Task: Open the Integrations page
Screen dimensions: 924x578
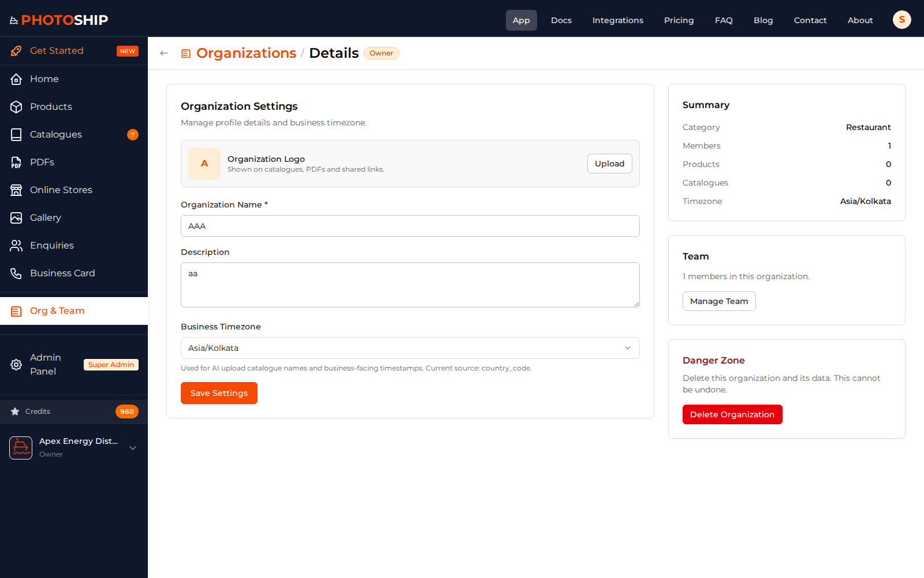Action: pyautogui.click(x=618, y=20)
